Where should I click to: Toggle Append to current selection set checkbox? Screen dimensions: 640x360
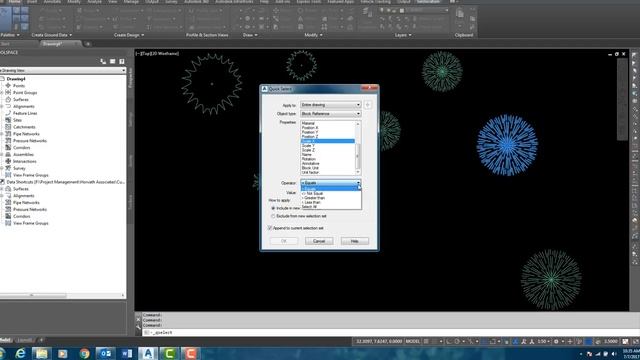[x=270, y=228]
